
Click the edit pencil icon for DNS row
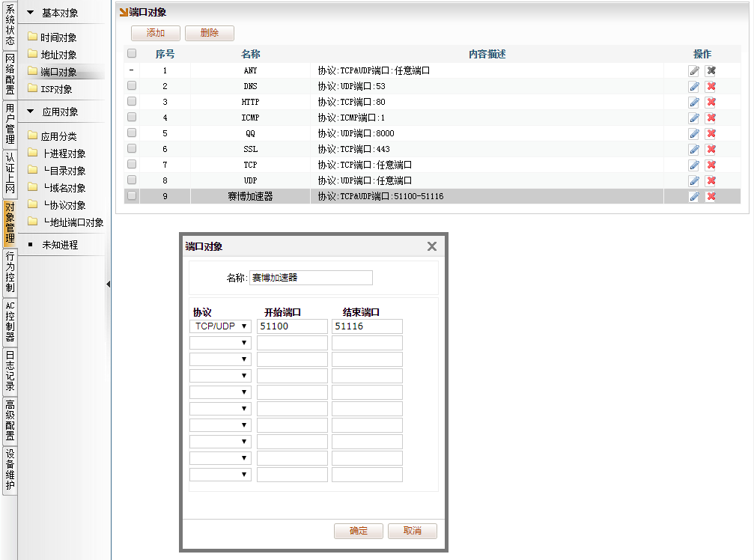(x=694, y=86)
